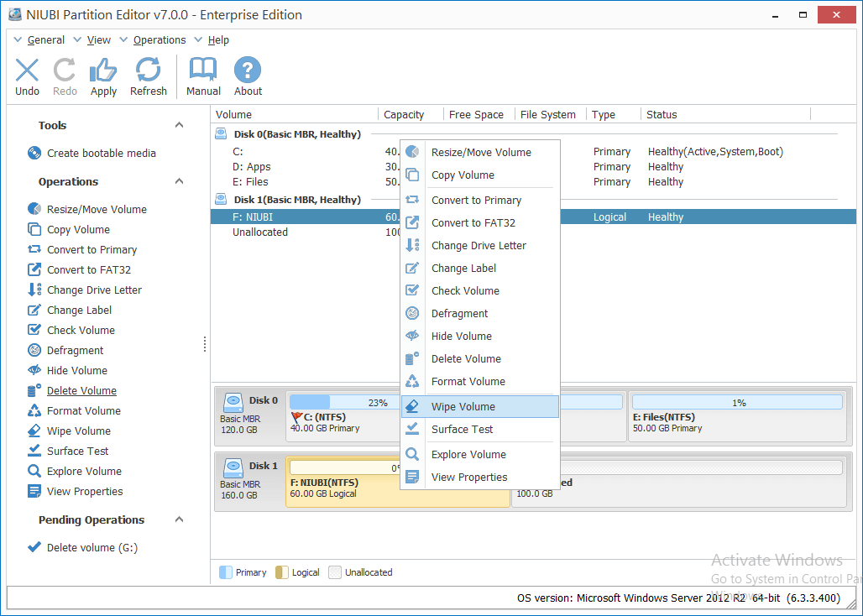
Task: Click the Refresh toolbar icon
Action: pyautogui.click(x=148, y=70)
